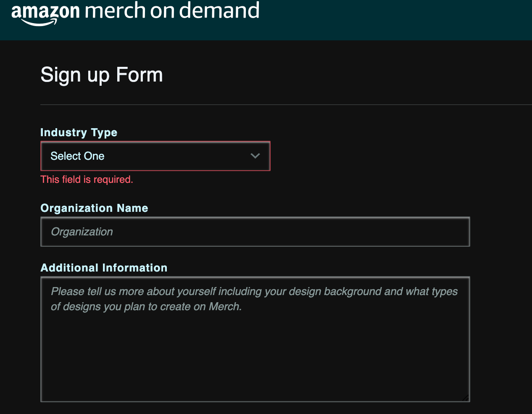Click the Organization placeholder text
The height and width of the screenshot is (414, 532).
click(82, 232)
